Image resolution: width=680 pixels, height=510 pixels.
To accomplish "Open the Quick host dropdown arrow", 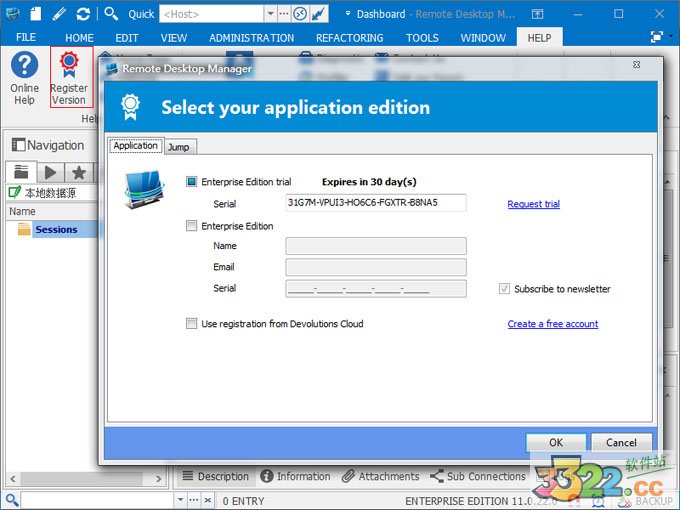I will pos(270,14).
